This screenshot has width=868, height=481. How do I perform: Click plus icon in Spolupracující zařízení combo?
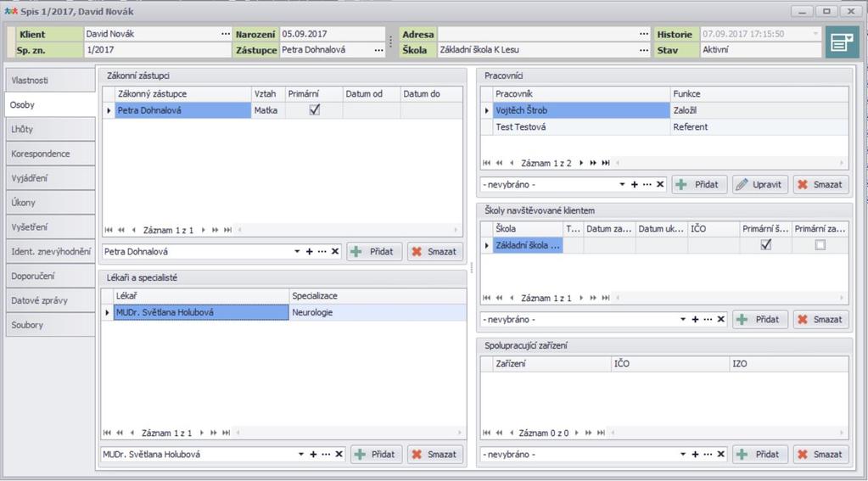[x=695, y=454]
